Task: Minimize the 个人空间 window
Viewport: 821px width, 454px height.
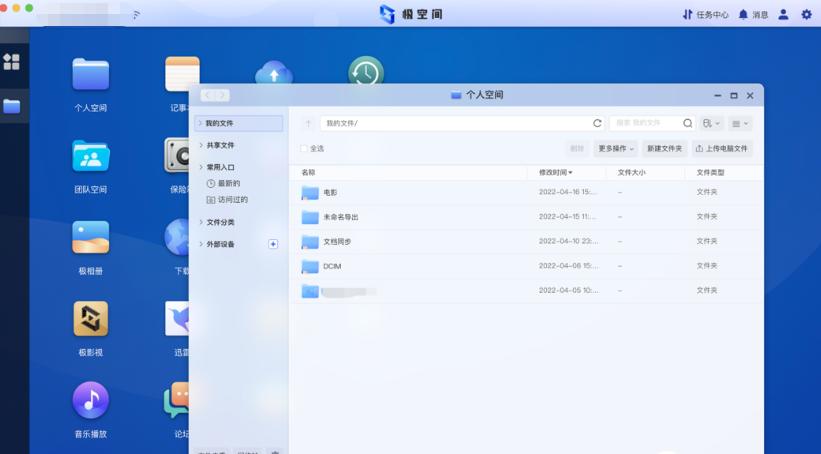Action: (718, 95)
